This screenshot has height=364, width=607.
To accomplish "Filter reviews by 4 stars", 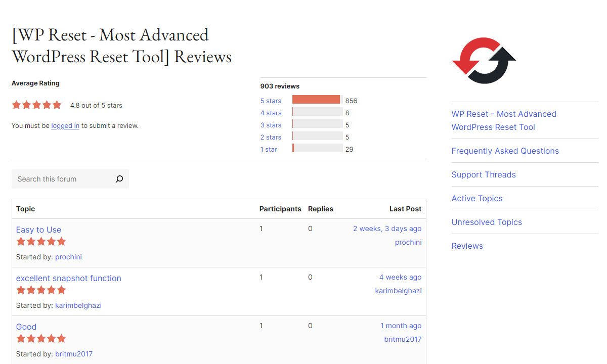I will click(x=271, y=113).
